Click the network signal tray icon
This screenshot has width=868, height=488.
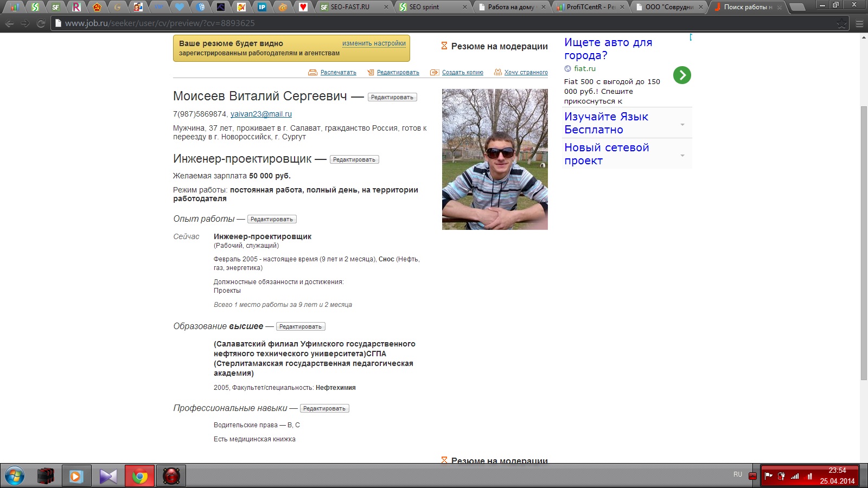pos(795,476)
